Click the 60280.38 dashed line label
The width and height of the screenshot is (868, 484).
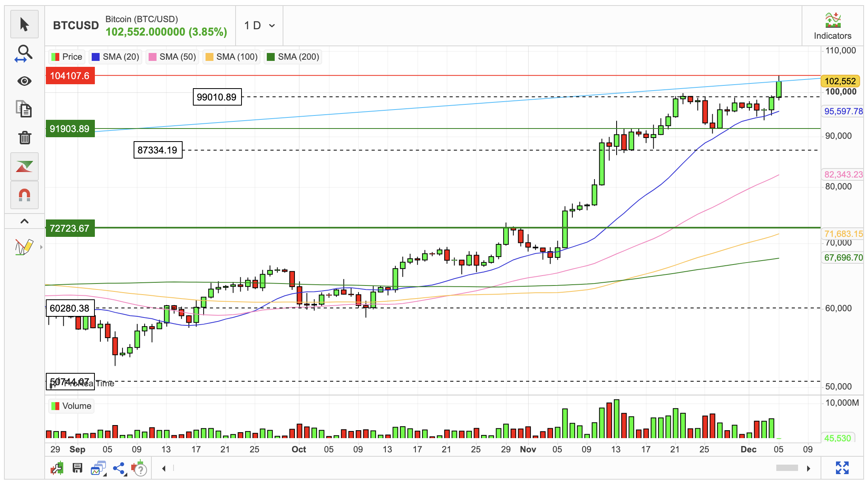(x=70, y=308)
